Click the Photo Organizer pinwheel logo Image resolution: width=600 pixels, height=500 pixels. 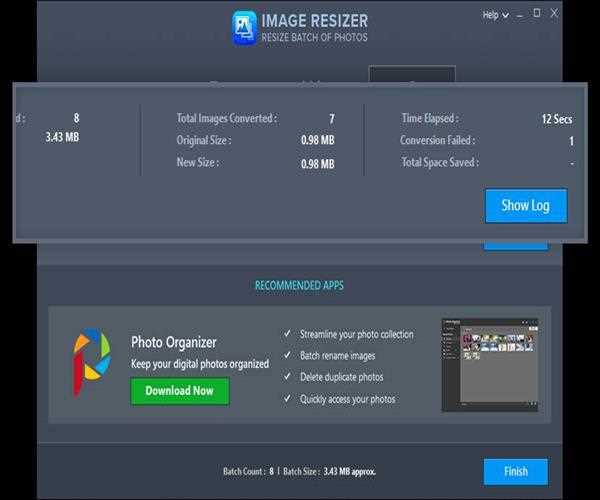tap(92, 362)
